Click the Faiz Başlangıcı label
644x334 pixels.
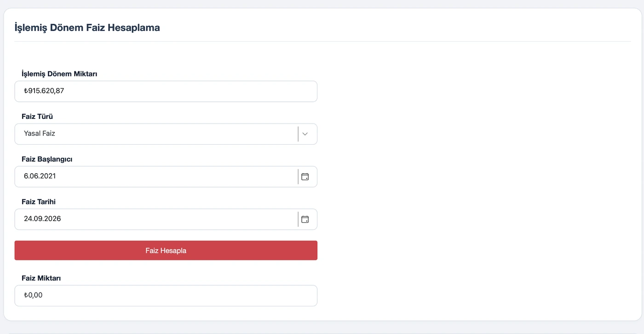[x=47, y=159]
